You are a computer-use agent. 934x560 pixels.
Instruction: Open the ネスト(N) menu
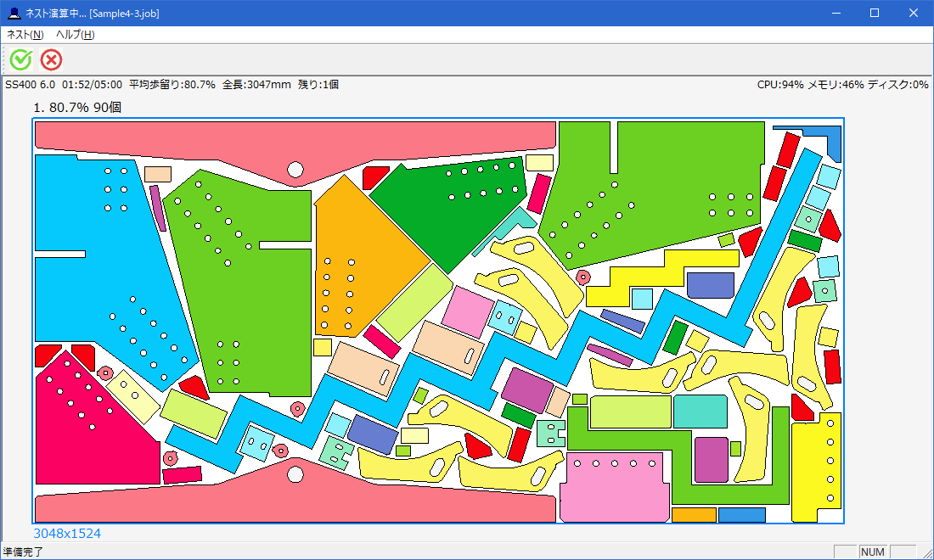click(25, 35)
